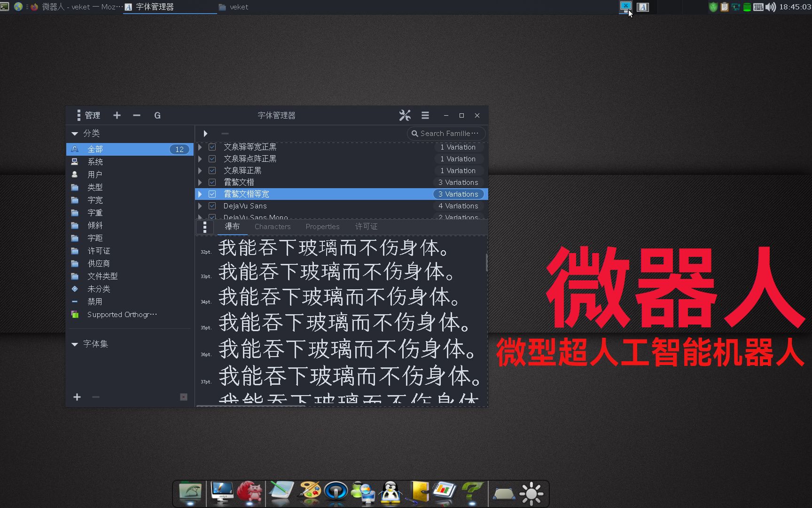
Task: Open the network connection tray icon
Action: coord(736,7)
